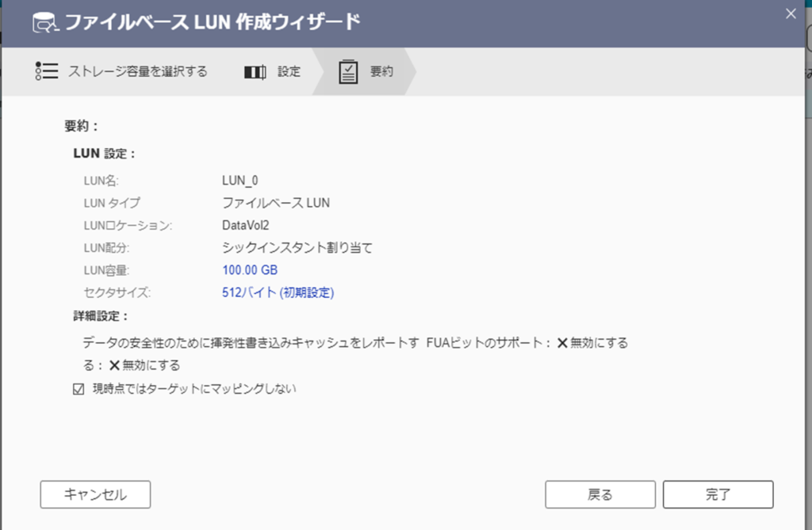Close the LUN creation wizard dialog
Image resolution: width=812 pixels, height=530 pixels.
[x=790, y=13]
